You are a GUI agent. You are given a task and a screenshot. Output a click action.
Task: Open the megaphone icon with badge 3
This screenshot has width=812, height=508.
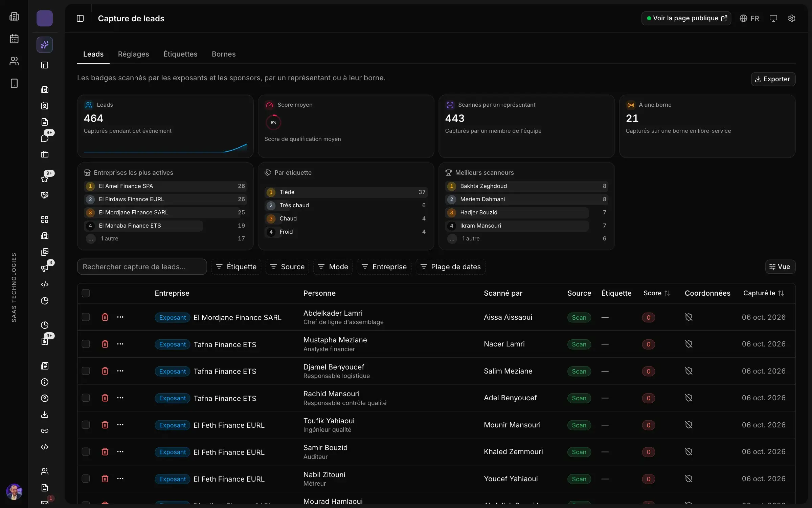[x=45, y=268]
